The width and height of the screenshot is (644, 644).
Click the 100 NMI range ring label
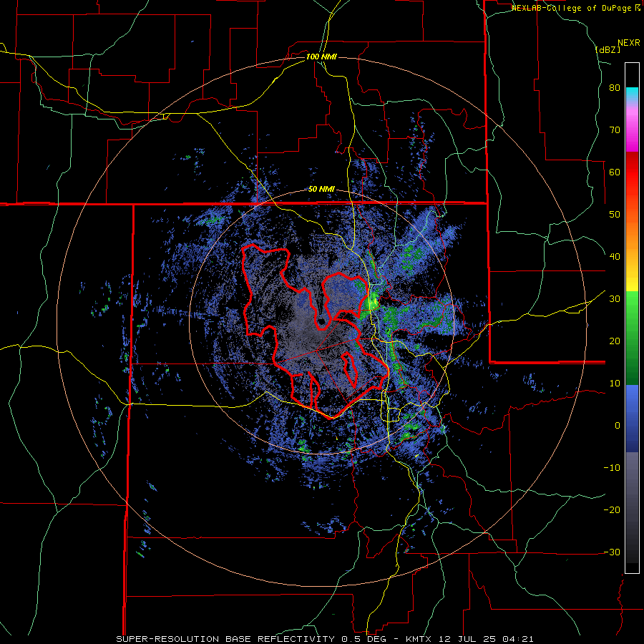[x=321, y=57]
